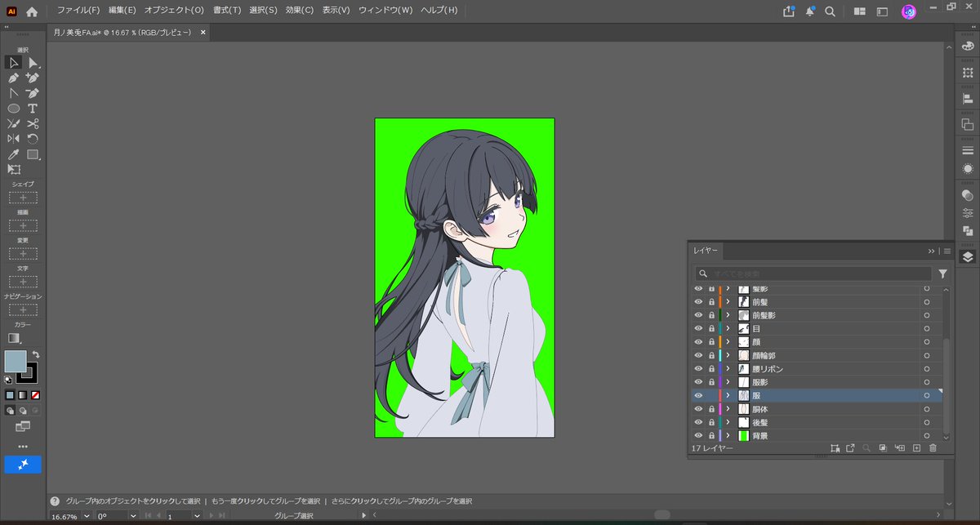Select the Ellipse tool
The image size is (980, 525).
14,108
